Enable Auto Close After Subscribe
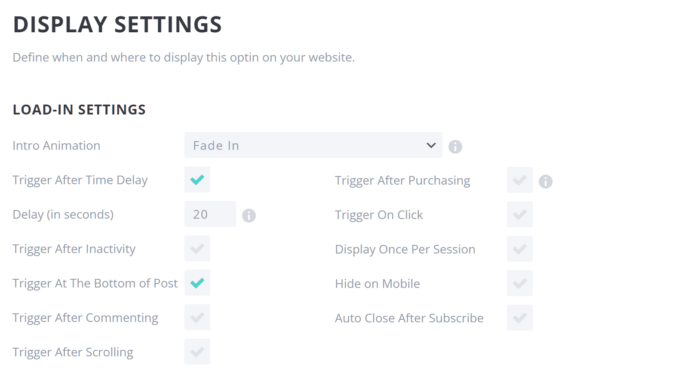 tap(520, 318)
